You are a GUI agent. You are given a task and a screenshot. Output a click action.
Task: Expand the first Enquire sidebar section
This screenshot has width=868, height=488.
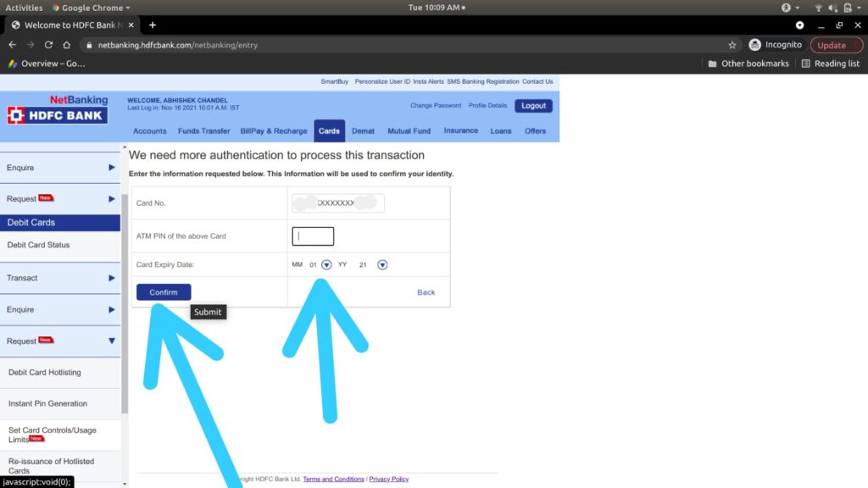pos(60,168)
